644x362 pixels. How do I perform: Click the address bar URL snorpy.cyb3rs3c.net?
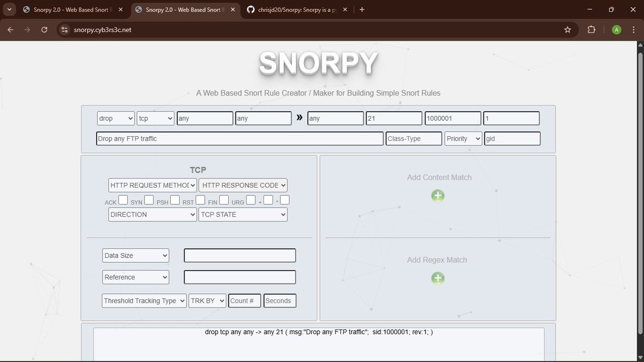pyautogui.click(x=103, y=29)
